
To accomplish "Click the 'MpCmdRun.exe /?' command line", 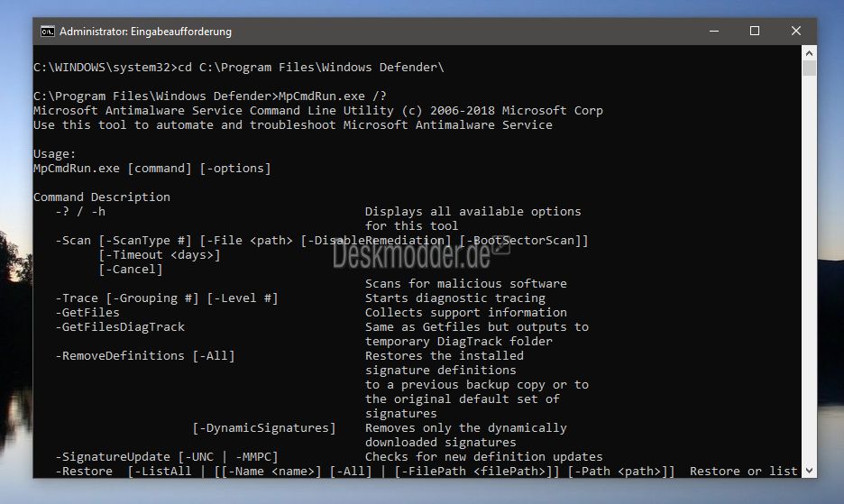I will (210, 96).
